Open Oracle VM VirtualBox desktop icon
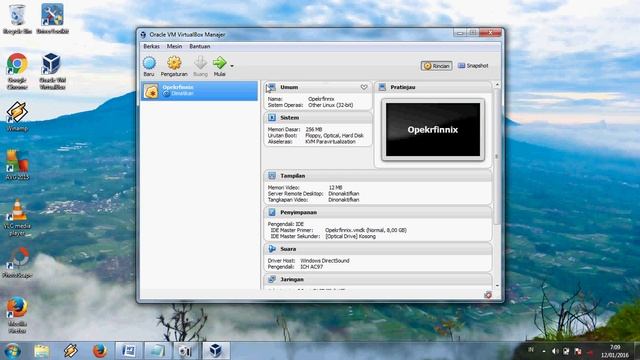640x360 pixels. pos(52,71)
